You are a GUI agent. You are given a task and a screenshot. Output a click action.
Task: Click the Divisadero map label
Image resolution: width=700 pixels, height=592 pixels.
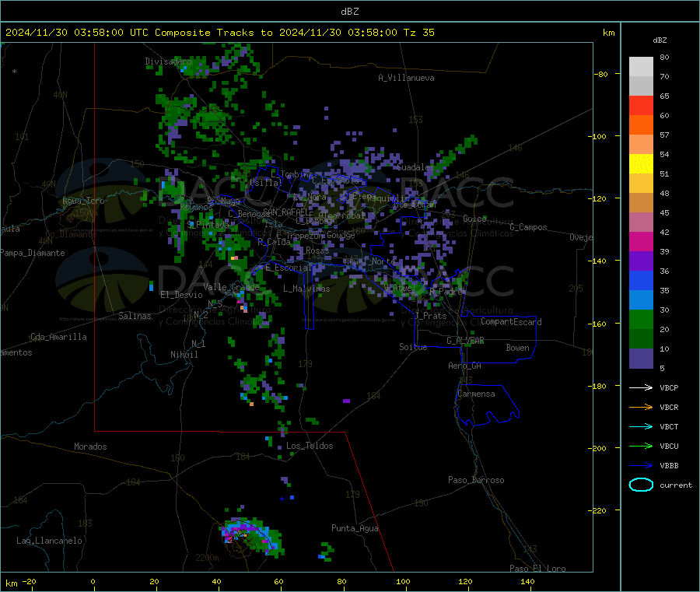tap(168, 61)
